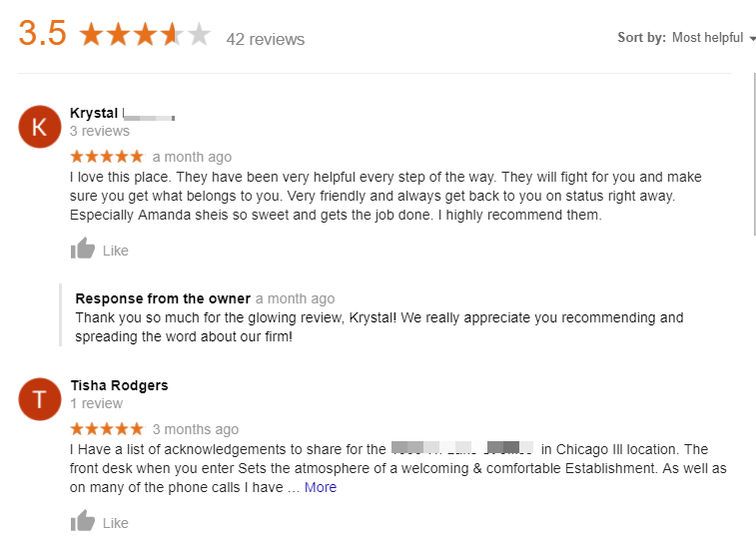The width and height of the screenshot is (756, 542).
Task: Open Krystal's reviewer profile name
Action: click(95, 113)
